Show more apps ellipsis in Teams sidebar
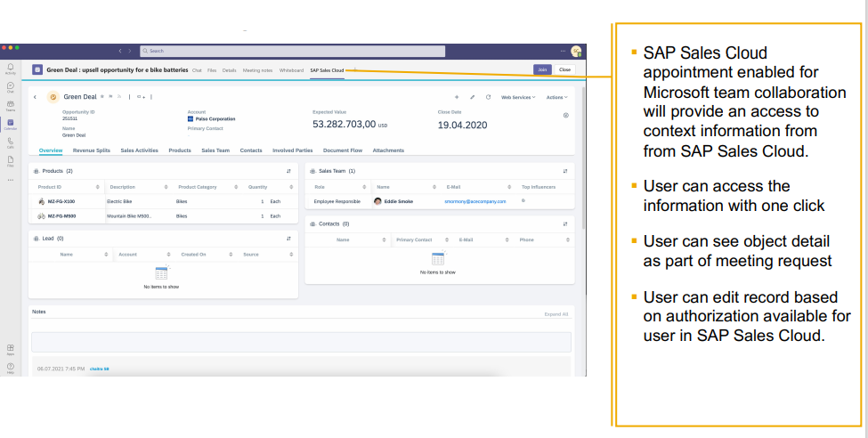 (x=10, y=180)
